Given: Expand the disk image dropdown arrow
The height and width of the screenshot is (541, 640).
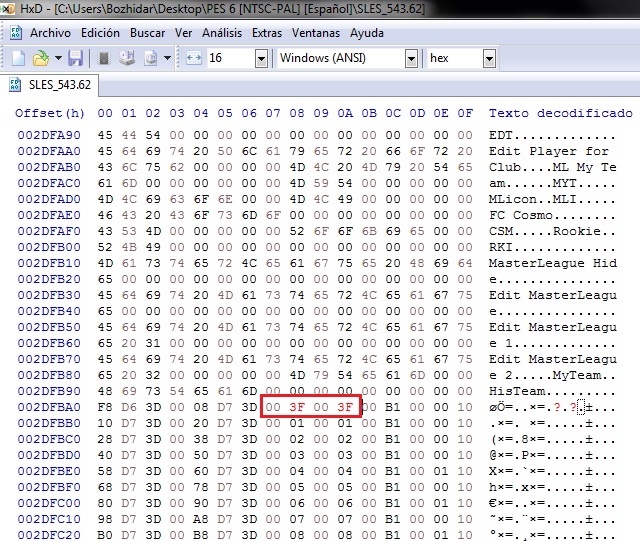Looking at the screenshot, I should point(167,58).
